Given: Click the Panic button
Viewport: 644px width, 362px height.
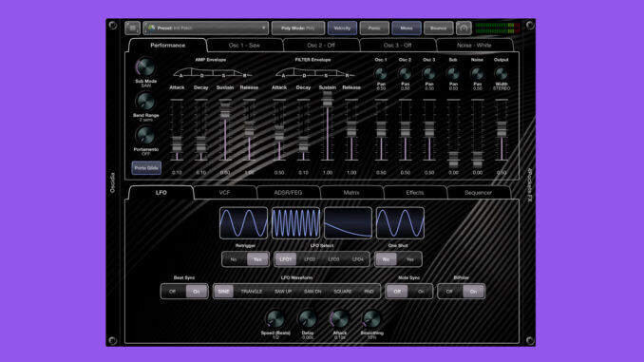Looking at the screenshot, I should [x=374, y=28].
